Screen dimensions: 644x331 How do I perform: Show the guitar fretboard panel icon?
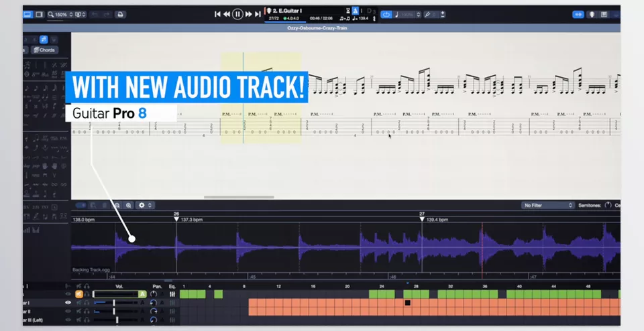592,14
